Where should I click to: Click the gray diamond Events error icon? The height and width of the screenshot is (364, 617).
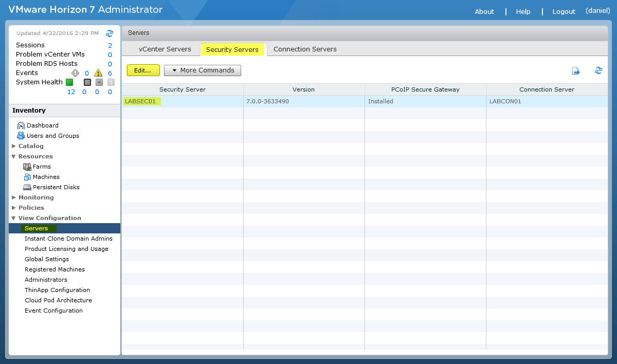point(75,73)
